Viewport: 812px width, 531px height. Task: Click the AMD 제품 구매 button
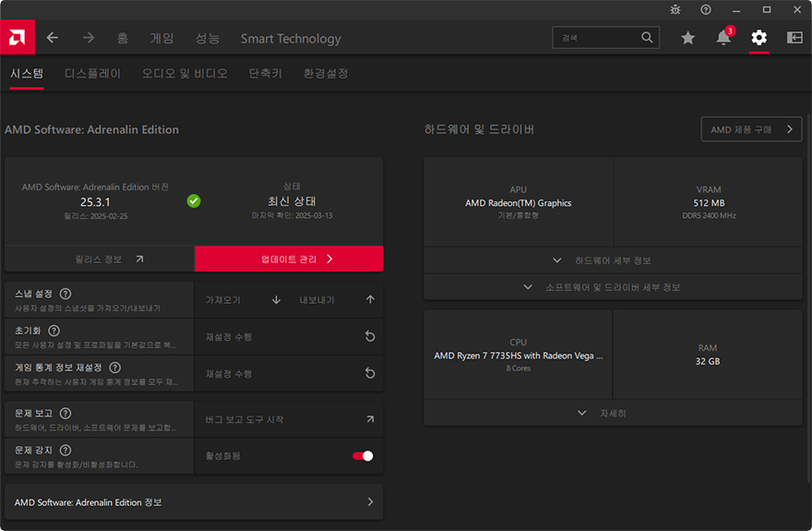tap(751, 129)
